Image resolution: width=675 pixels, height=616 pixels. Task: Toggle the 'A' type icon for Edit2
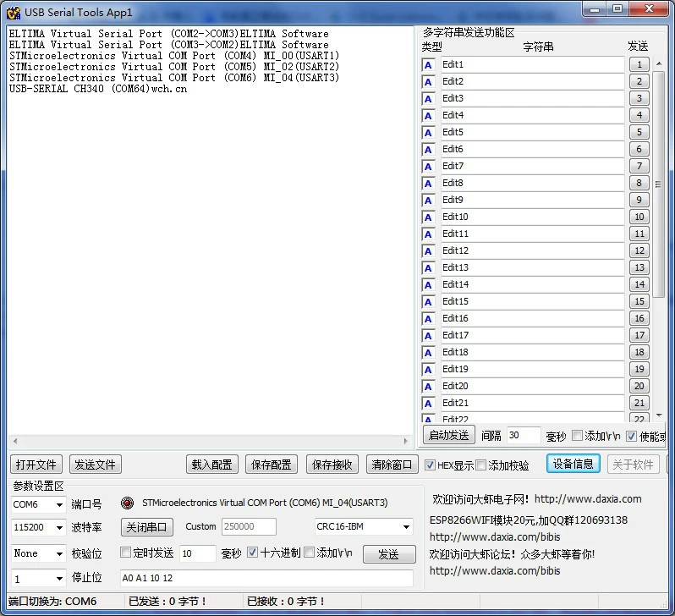coord(428,82)
